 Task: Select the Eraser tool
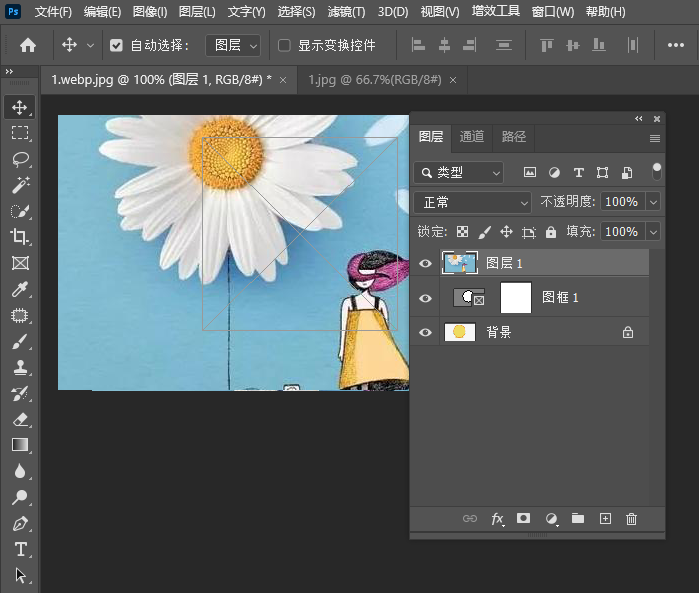pyautogui.click(x=20, y=419)
